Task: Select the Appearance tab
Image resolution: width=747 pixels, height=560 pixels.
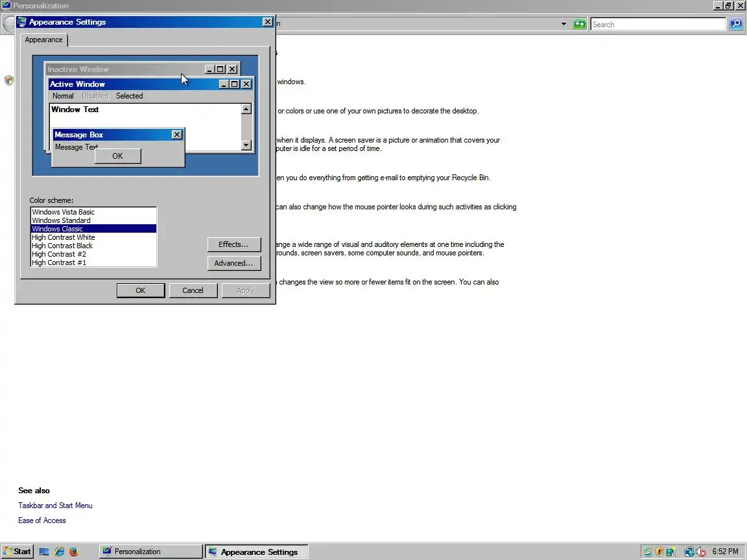Action: 44,40
